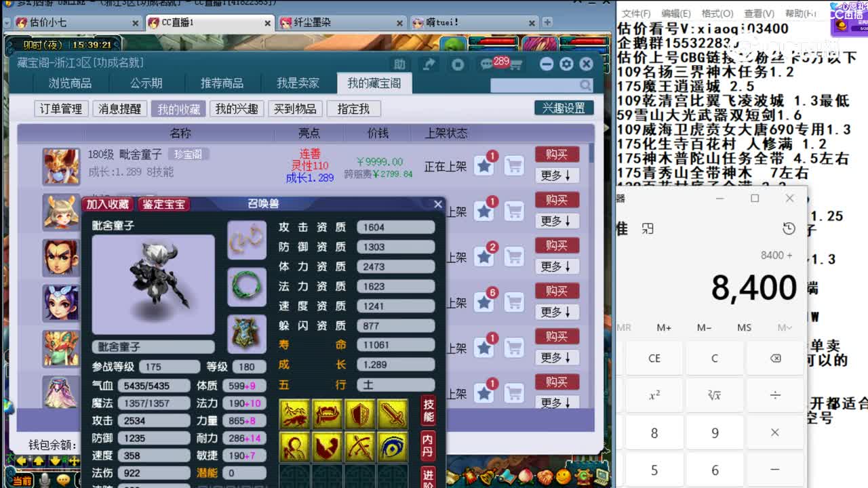Screen dimensions: 868x488
Task: Open calculator history clock icon
Action: pyautogui.click(x=788, y=228)
